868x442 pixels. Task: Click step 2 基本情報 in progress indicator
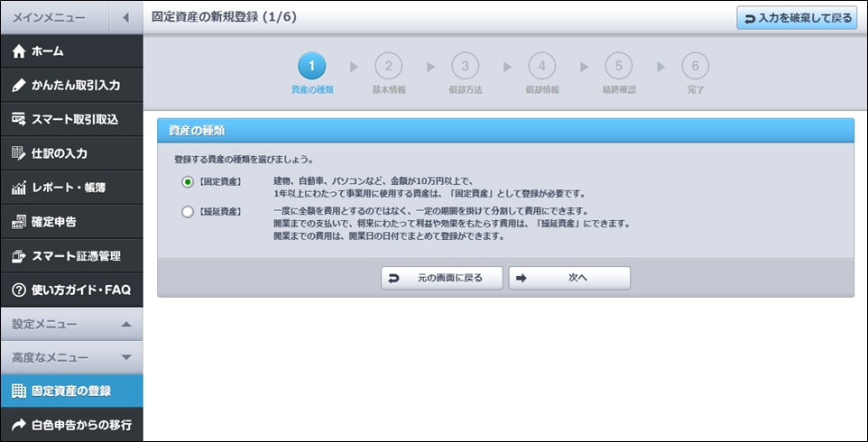point(388,66)
